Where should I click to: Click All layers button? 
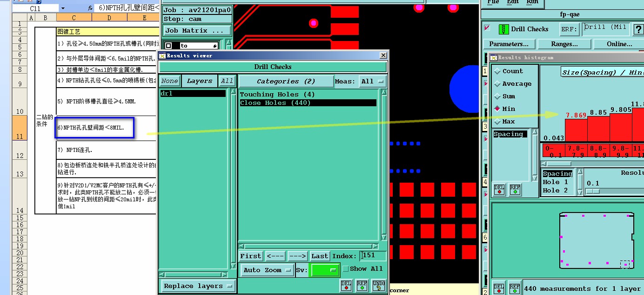coord(227,81)
